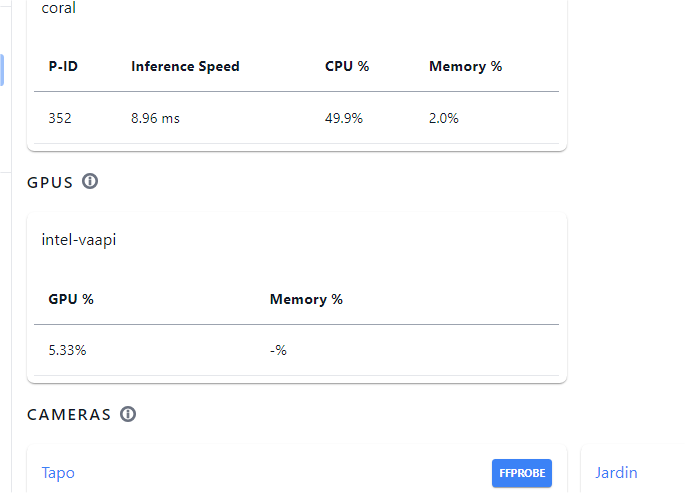Click the GPU Memory % column header
This screenshot has height=493, width=685.
306,299
